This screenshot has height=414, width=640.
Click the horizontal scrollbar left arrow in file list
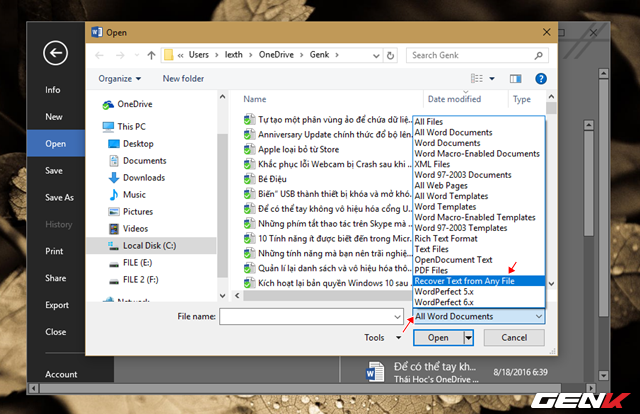click(237, 295)
